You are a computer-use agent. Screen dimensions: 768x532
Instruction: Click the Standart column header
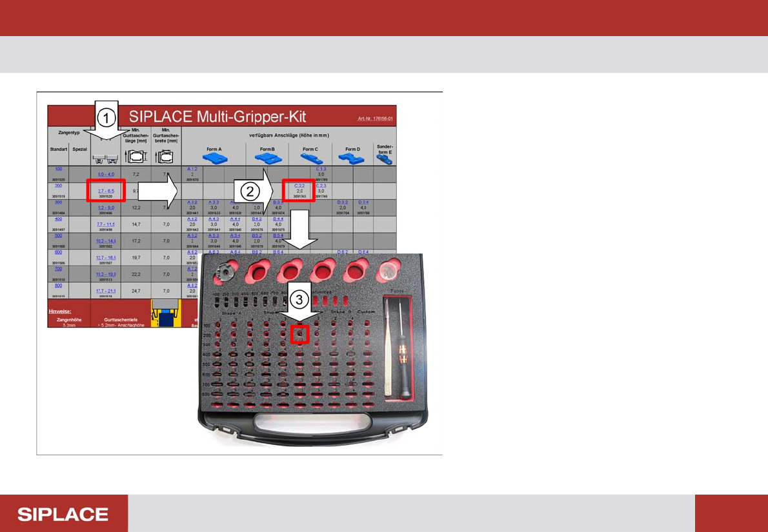point(58,149)
